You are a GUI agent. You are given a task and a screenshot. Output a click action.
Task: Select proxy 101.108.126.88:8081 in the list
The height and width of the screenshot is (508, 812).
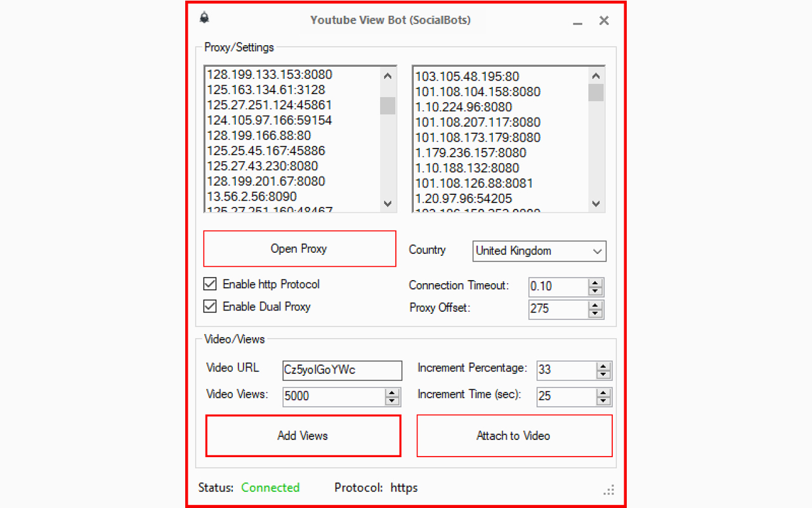[x=474, y=184]
